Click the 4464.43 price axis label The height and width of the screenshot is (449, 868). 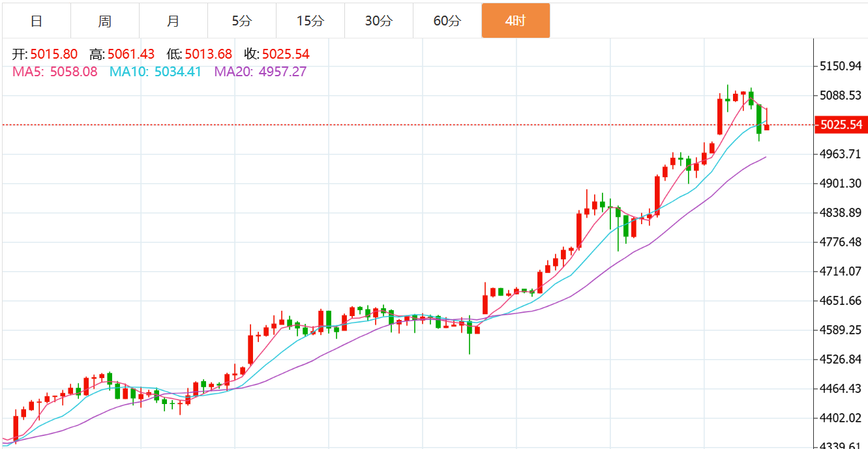coord(841,389)
